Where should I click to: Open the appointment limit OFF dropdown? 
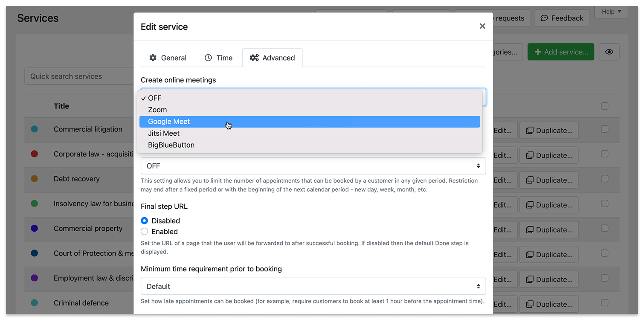coord(313,166)
